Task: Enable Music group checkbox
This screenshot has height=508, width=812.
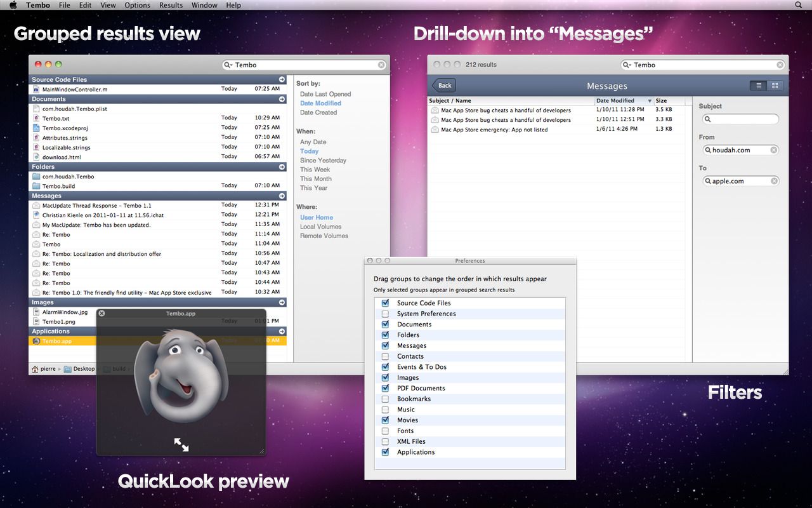Action: (x=385, y=410)
